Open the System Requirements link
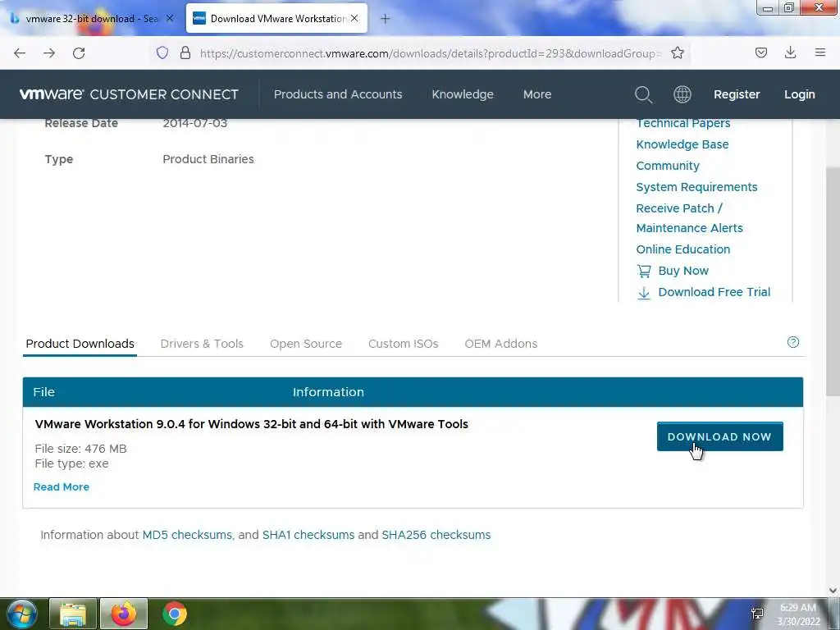This screenshot has height=630, width=840. pyautogui.click(x=696, y=188)
